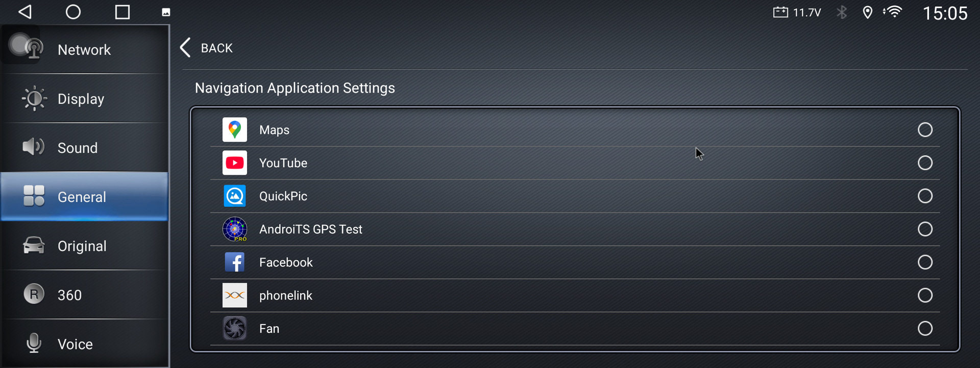Click the YouTube app icon
Screen dimensions: 980x368
(234, 163)
